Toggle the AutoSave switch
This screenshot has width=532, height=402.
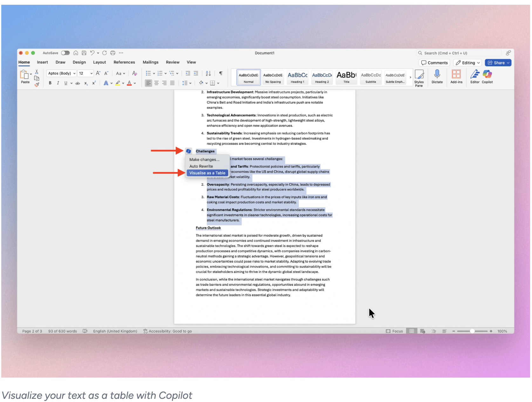(x=65, y=53)
